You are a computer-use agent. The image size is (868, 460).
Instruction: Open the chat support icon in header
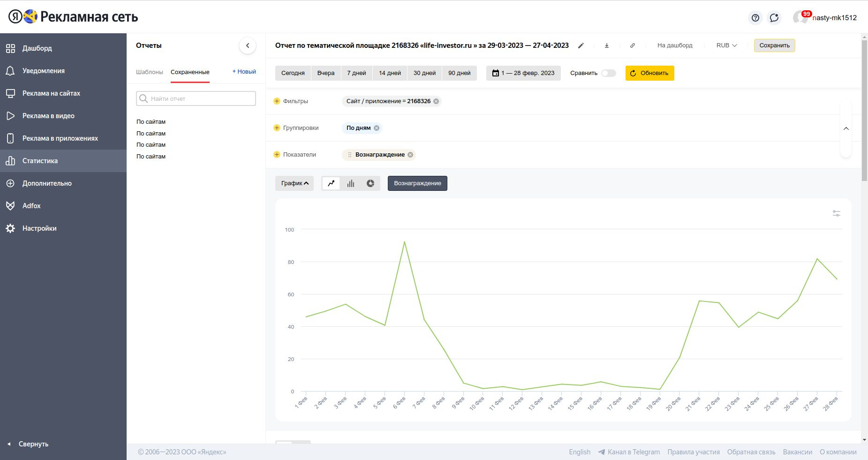coord(774,18)
